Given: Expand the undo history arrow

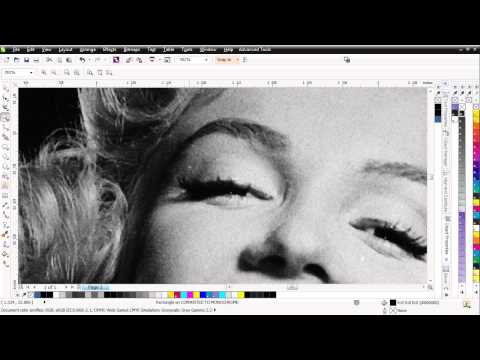Looking at the screenshot, I should [90, 60].
